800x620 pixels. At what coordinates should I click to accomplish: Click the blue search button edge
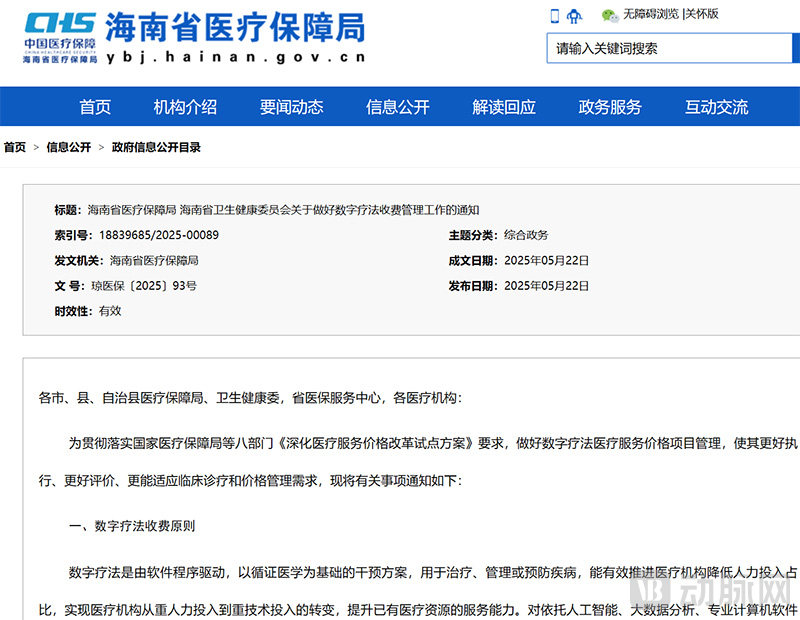pos(796,48)
